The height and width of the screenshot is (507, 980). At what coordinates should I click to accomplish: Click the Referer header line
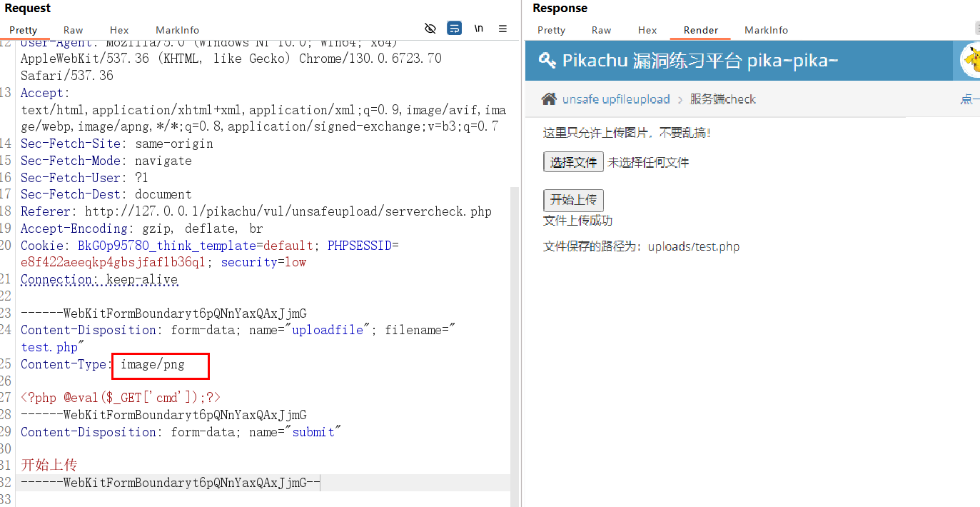pos(256,211)
